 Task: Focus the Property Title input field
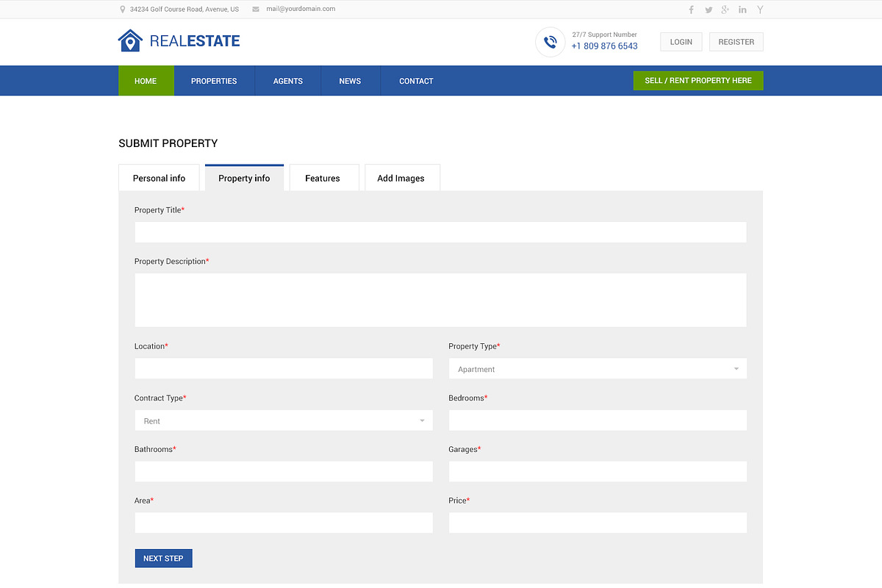coord(440,232)
